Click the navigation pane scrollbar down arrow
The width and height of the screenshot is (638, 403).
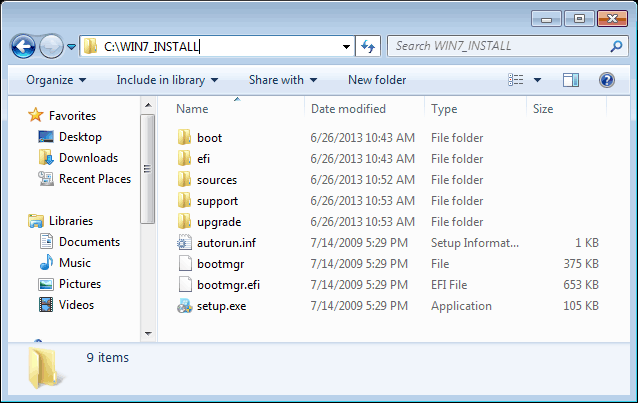pos(148,332)
